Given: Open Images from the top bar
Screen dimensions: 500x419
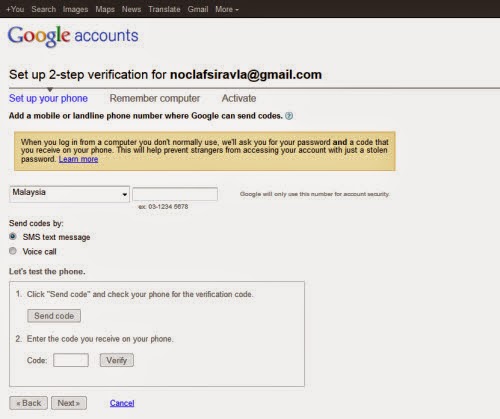Looking at the screenshot, I should coord(75,9).
